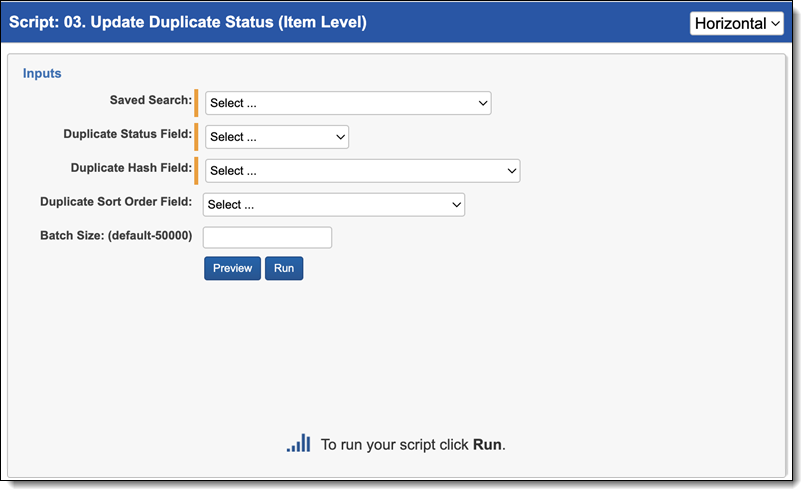Screen dimensions: 801x489
Task: Click the Duplicate Hash Field label
Action: coord(131,168)
